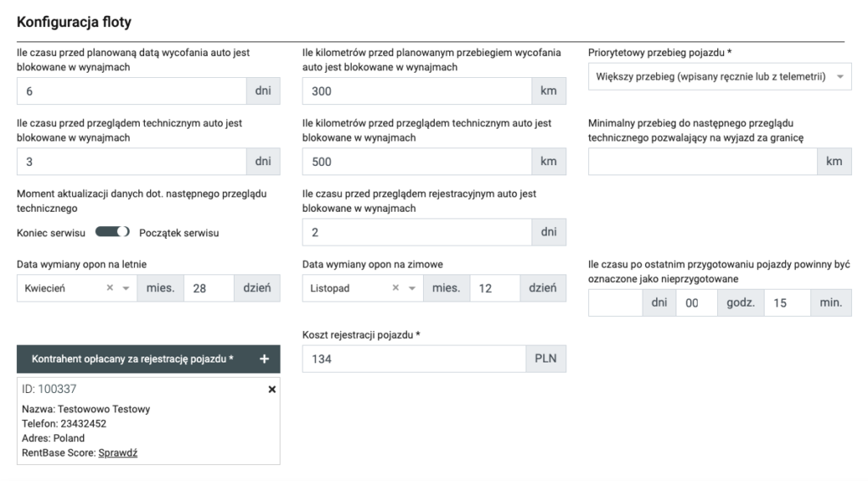Image resolution: width=868 pixels, height=481 pixels.
Task: Remove contractor card ID 100337
Action: [272, 389]
